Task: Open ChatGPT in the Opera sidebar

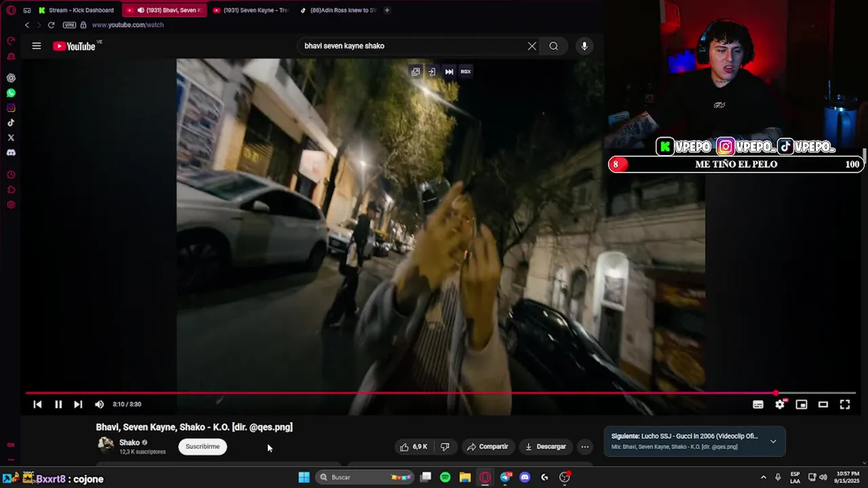Action: click(x=11, y=78)
